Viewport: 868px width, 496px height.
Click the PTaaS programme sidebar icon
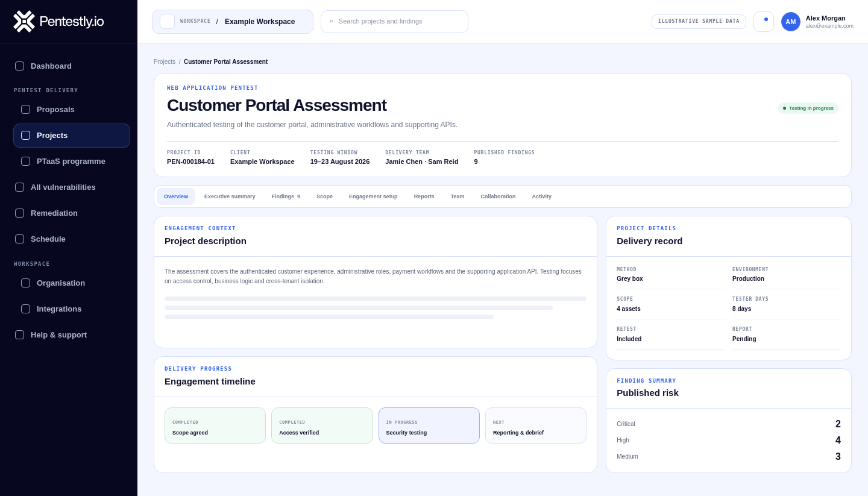26,162
